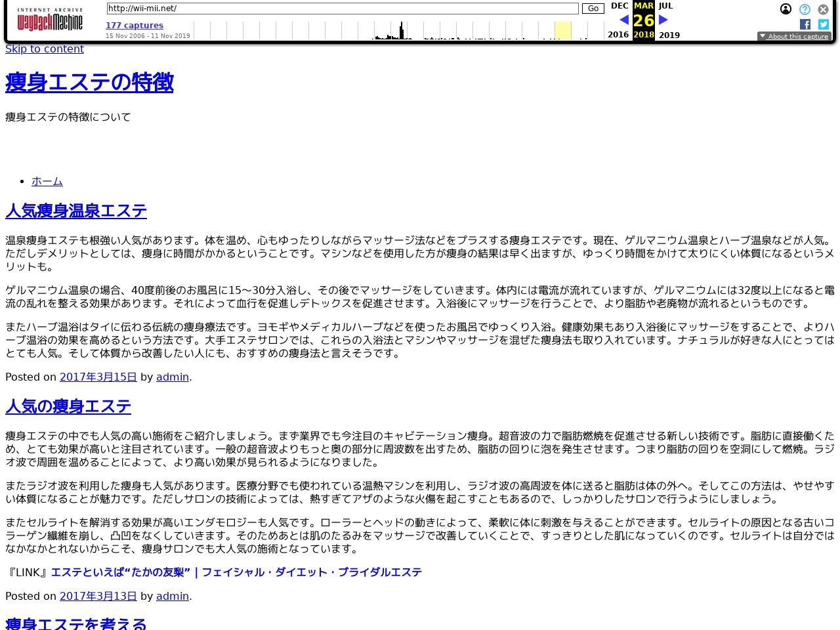840x630 pixels.
Task: Close the Wayback toolbar
Action: tap(823, 9)
